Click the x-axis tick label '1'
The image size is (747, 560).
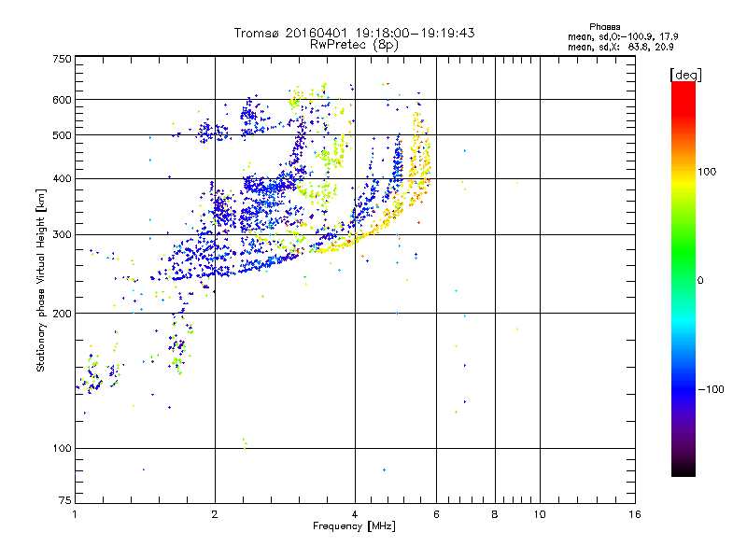[75, 514]
